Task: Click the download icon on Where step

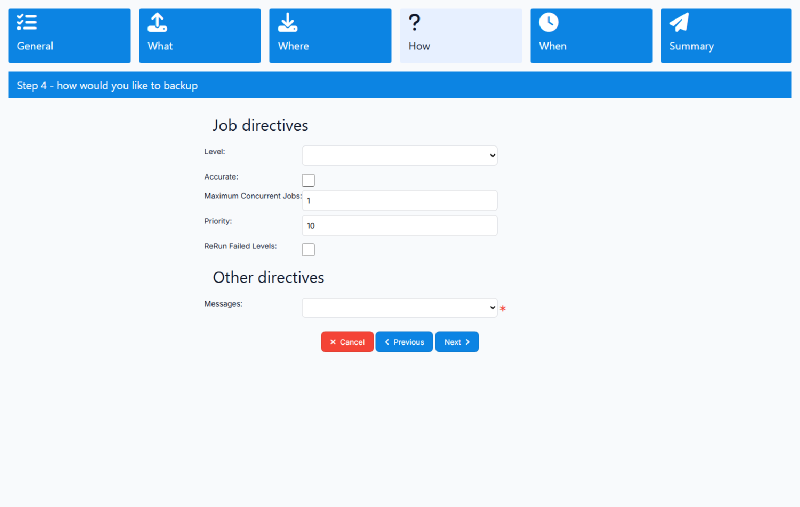Action: [x=288, y=22]
